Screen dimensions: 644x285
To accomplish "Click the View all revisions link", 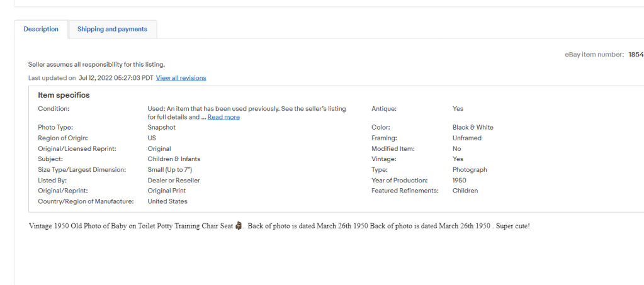I will tap(181, 78).
